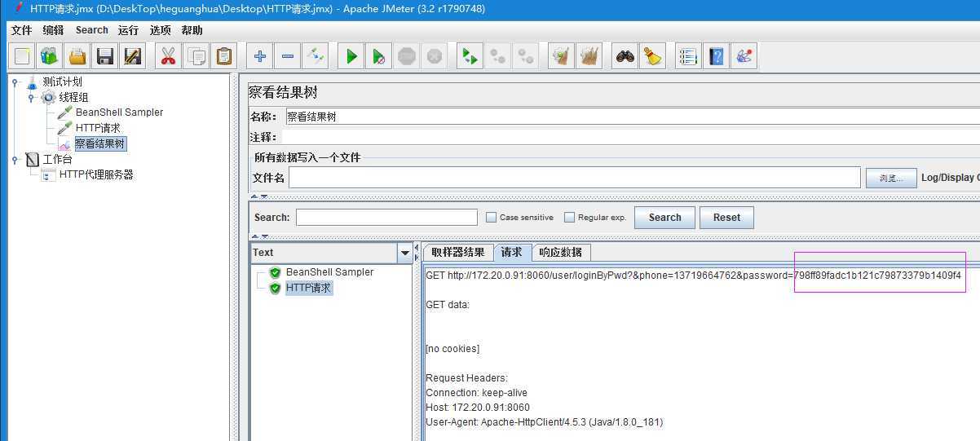
Task: Open a test plan file icon
Action: (x=77, y=56)
